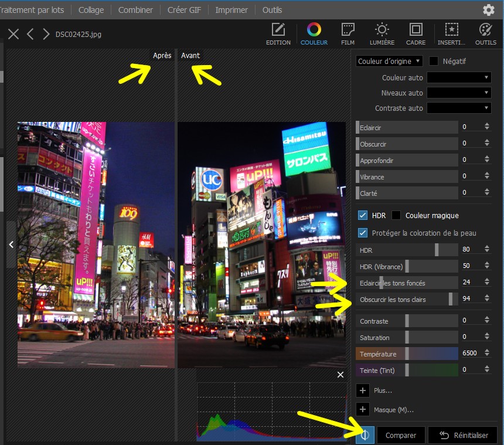Enable the Négatif checkbox
This screenshot has height=445, width=504.
(433, 61)
